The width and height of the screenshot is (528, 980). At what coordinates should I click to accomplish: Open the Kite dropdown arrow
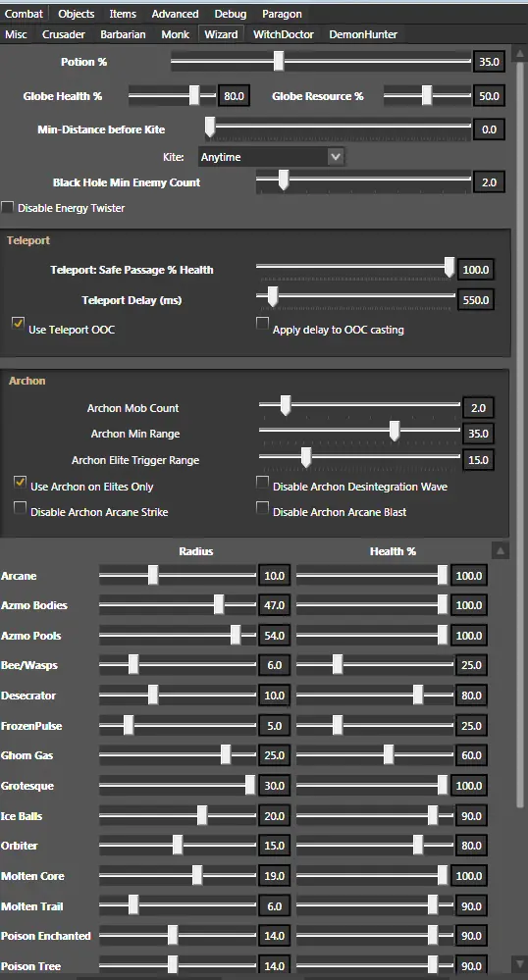point(336,156)
